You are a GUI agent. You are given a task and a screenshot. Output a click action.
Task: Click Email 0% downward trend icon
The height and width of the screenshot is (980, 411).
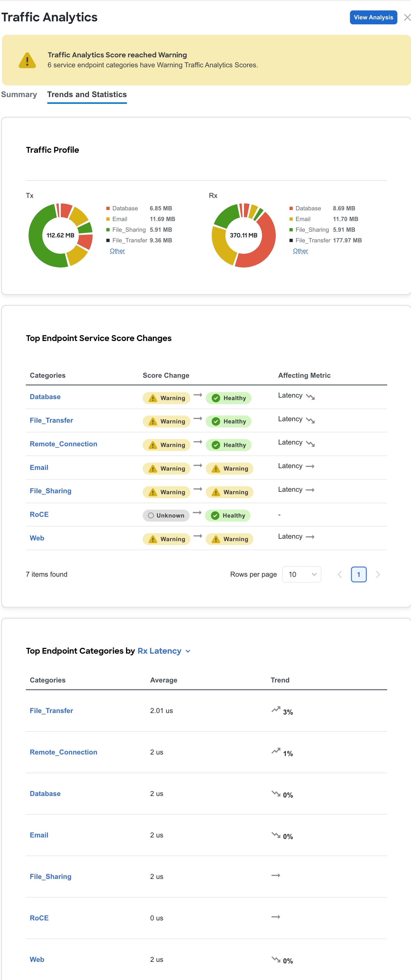point(276,835)
